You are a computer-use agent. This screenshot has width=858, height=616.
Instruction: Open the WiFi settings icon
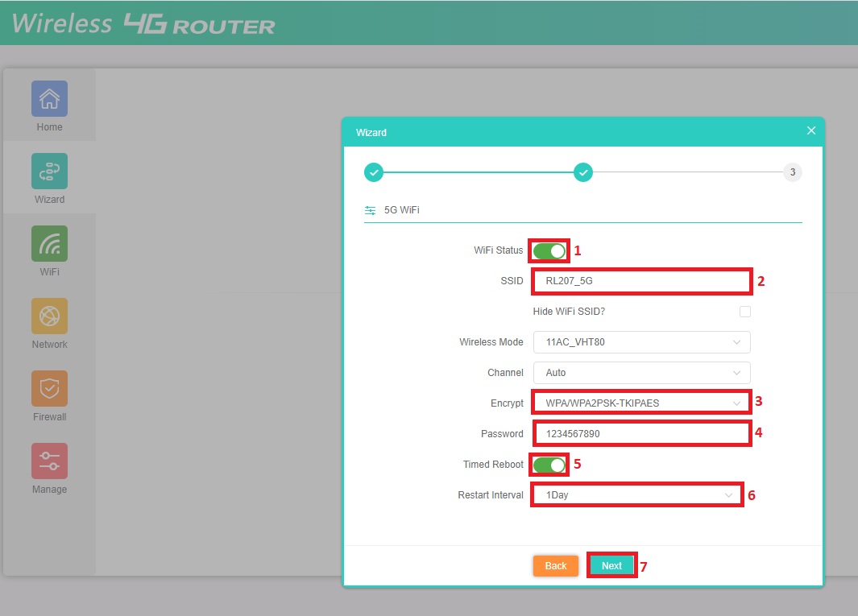(49, 244)
